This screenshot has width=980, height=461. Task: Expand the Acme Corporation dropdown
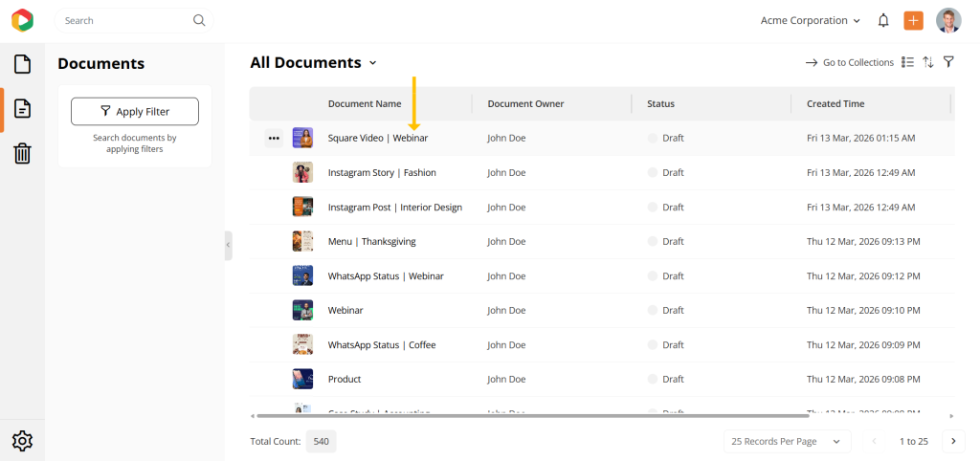point(810,21)
